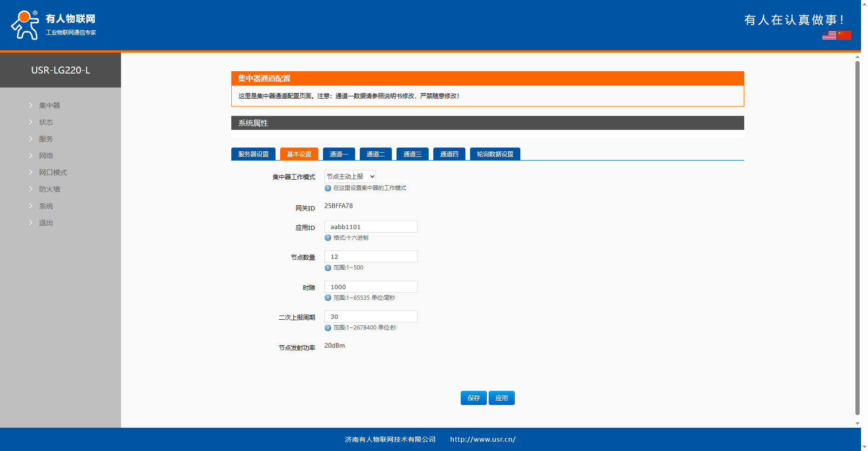The height and width of the screenshot is (451, 868).
Task: Click help icon beside 范围:1~500
Action: coord(328,268)
